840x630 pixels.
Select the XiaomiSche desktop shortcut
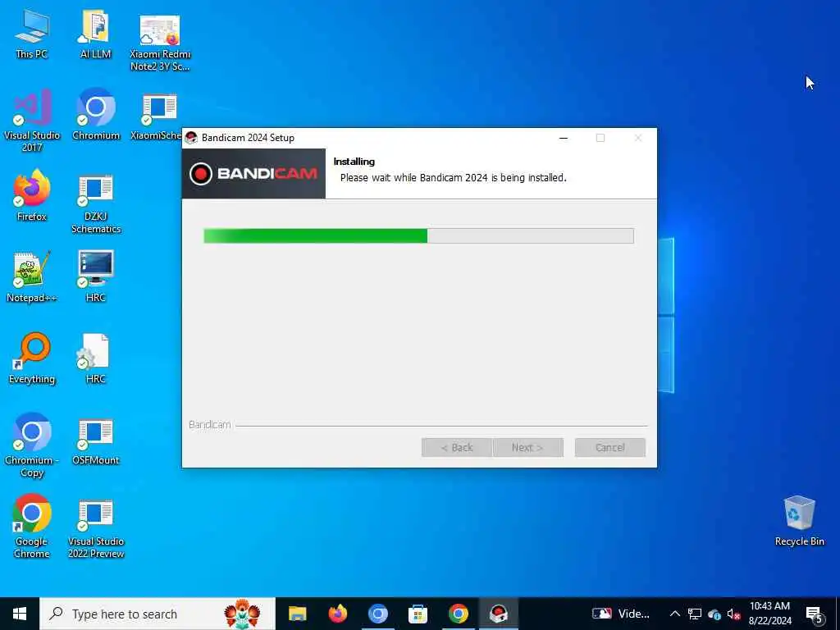tap(157, 116)
